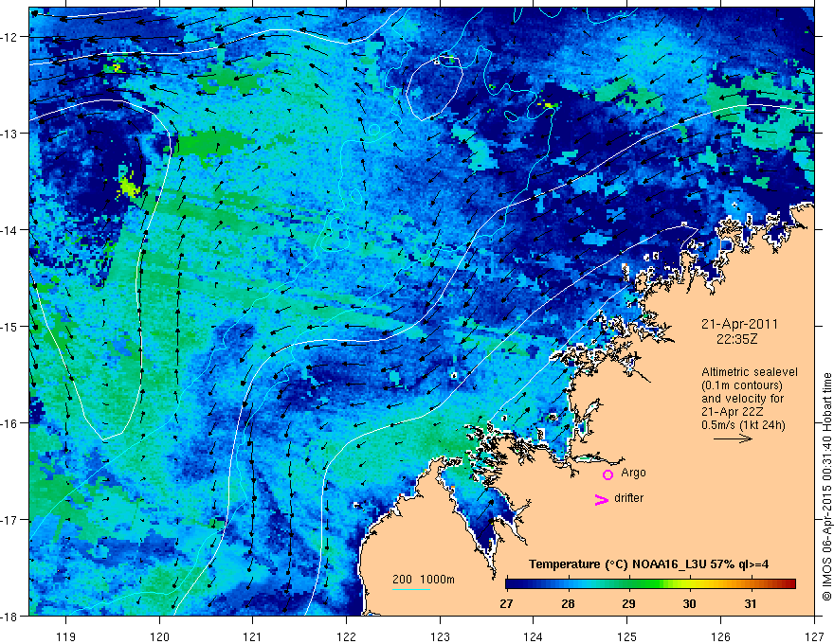834x644 pixels.
Task: Click '(0.1m contours)' legend text
Action: point(742,385)
